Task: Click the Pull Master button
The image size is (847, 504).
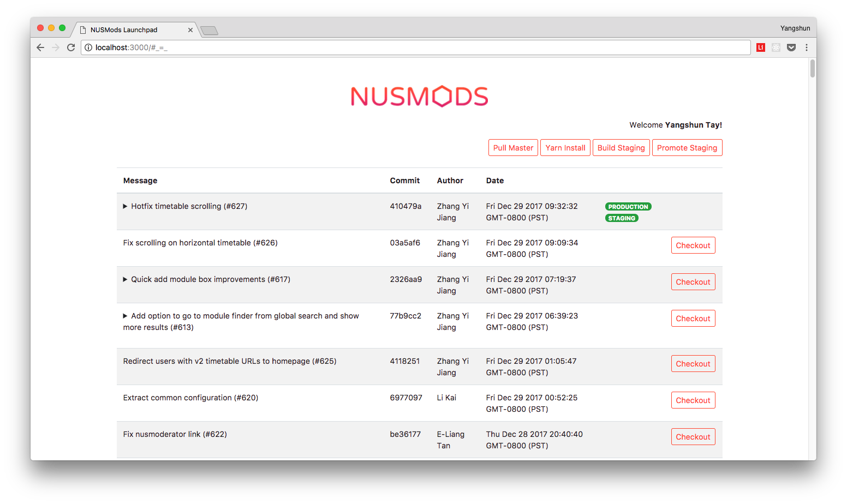Action: pyautogui.click(x=513, y=148)
